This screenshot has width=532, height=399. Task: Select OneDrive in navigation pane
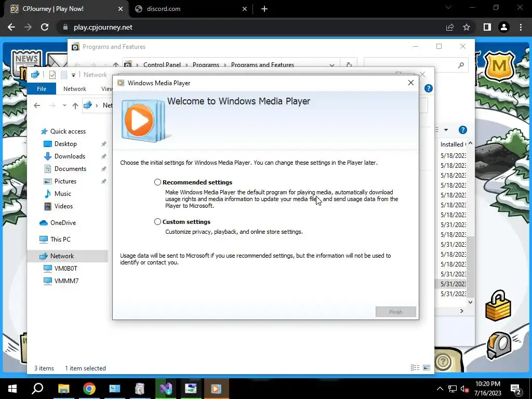point(63,223)
